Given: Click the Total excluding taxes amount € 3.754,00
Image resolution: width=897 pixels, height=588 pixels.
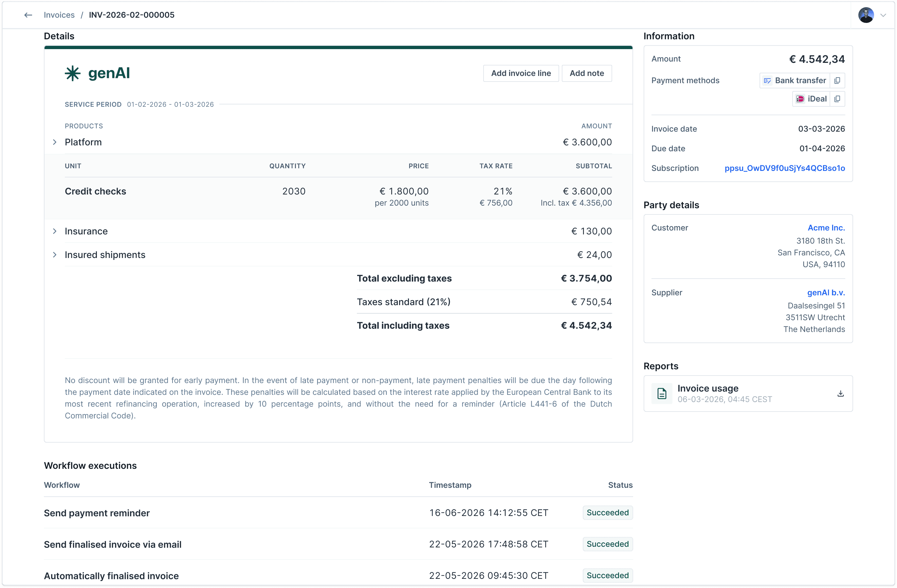Looking at the screenshot, I should click(586, 278).
